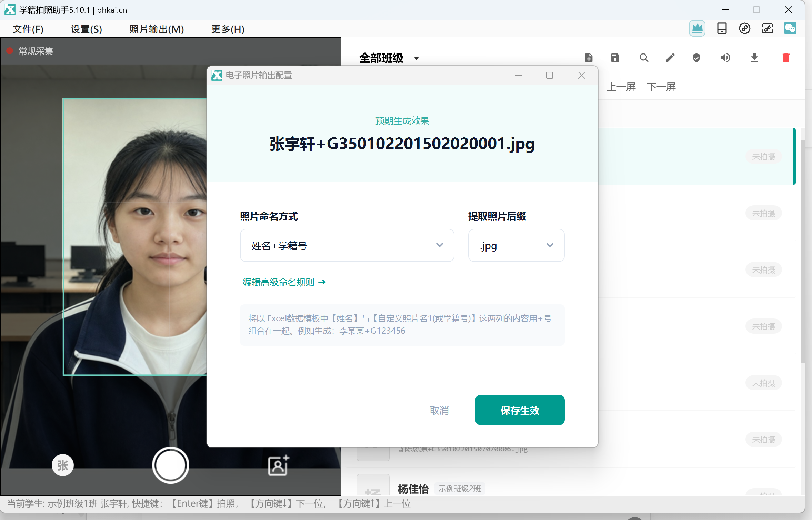The image size is (812, 520).
Task: Click the add portrait photo icon
Action: (278, 465)
